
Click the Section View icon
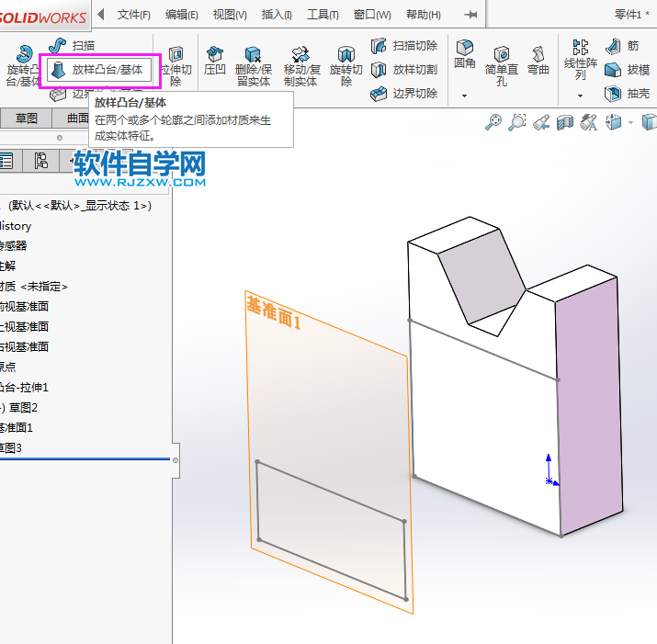[565, 122]
